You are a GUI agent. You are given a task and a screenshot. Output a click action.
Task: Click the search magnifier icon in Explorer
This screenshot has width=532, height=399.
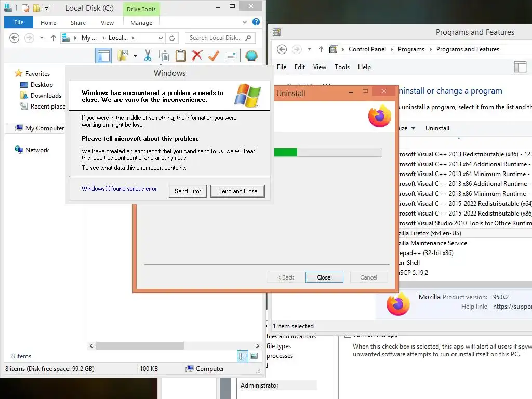pos(248,38)
